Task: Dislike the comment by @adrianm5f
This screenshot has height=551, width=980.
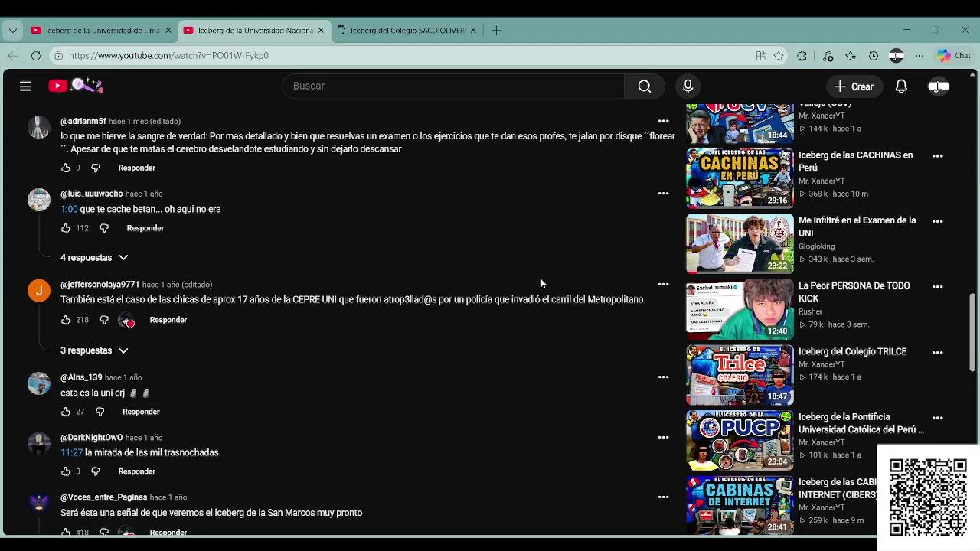Action: 95,168
